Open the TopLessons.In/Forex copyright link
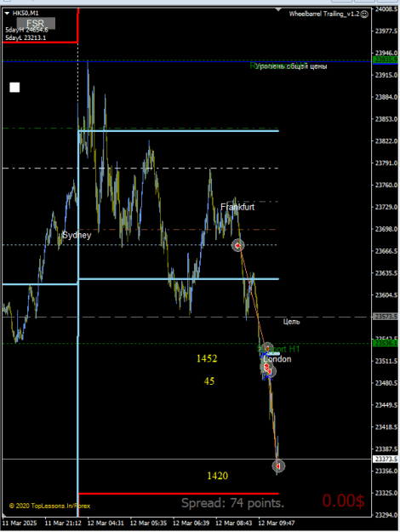The height and width of the screenshot is (532, 400). click(49, 506)
